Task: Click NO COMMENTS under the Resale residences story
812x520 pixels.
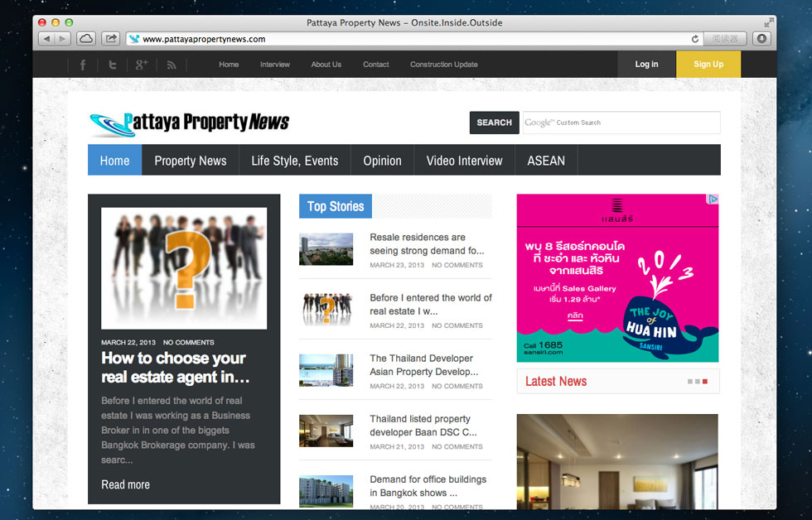Action: coord(457,265)
